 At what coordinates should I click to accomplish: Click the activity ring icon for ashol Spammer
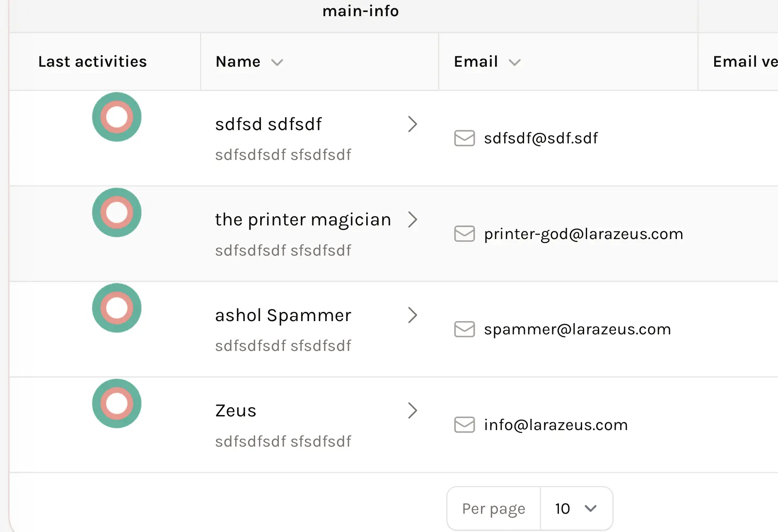(x=117, y=308)
